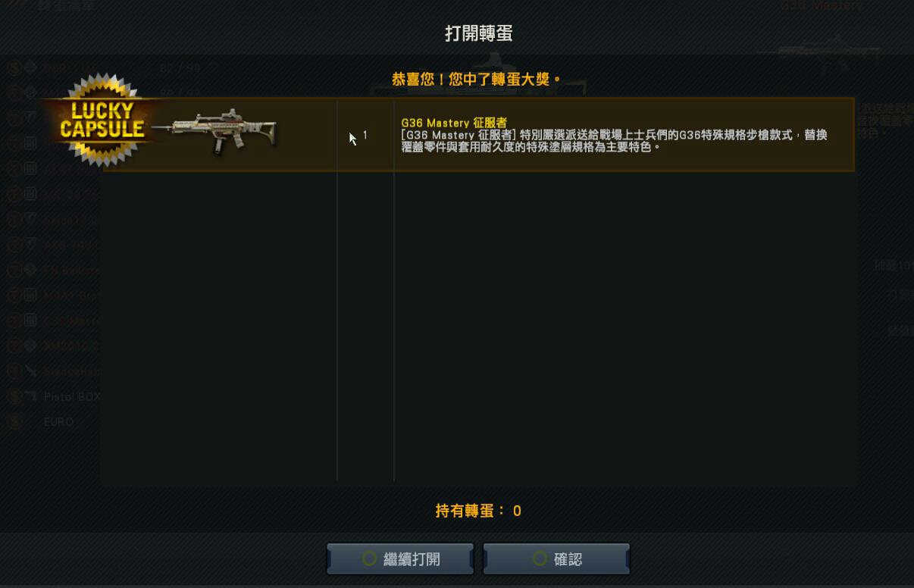This screenshot has width=914, height=588.
Task: Click the circle icon inside 確認
Action: click(540, 559)
